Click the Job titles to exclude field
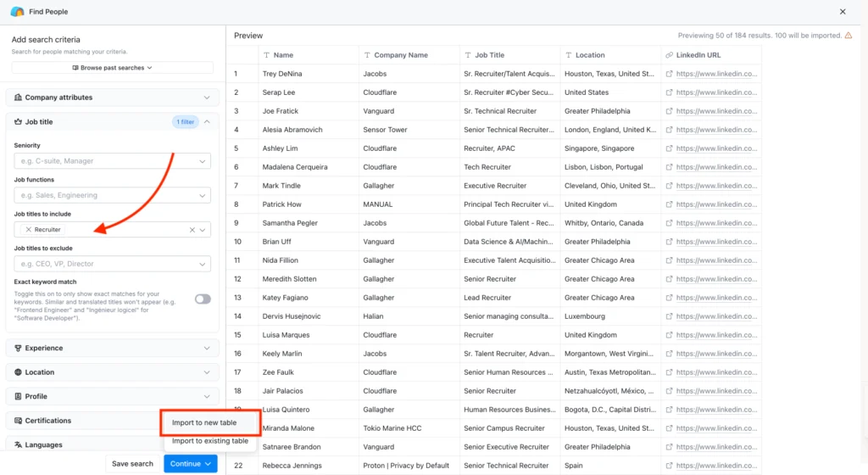The height and width of the screenshot is (475, 868). 106,264
